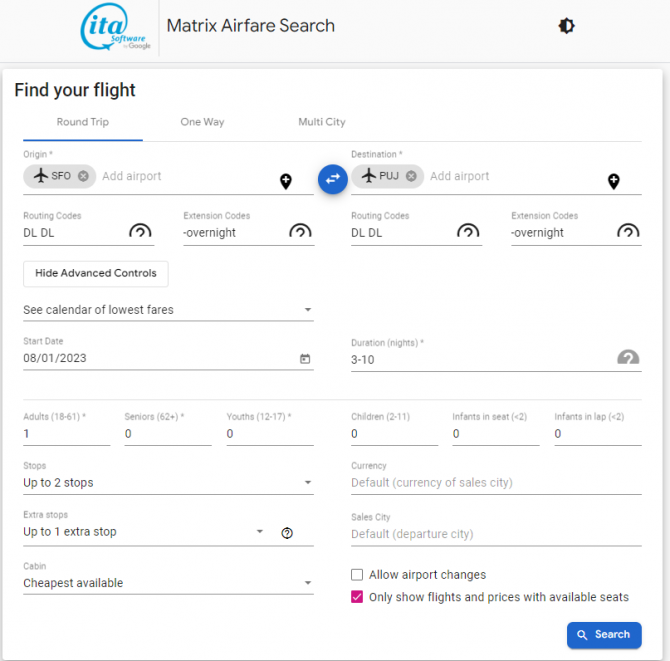Uncheck Only show flights with available seats
The image size is (670, 661).
[357, 597]
